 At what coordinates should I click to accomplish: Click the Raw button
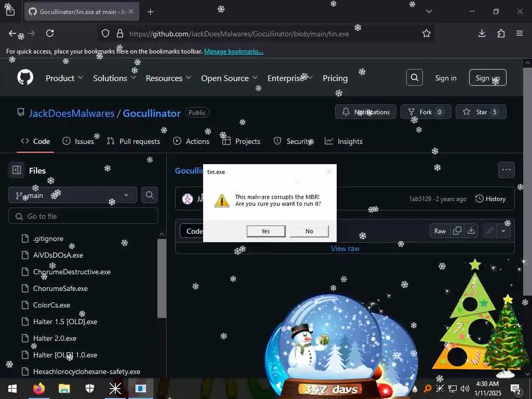(440, 231)
